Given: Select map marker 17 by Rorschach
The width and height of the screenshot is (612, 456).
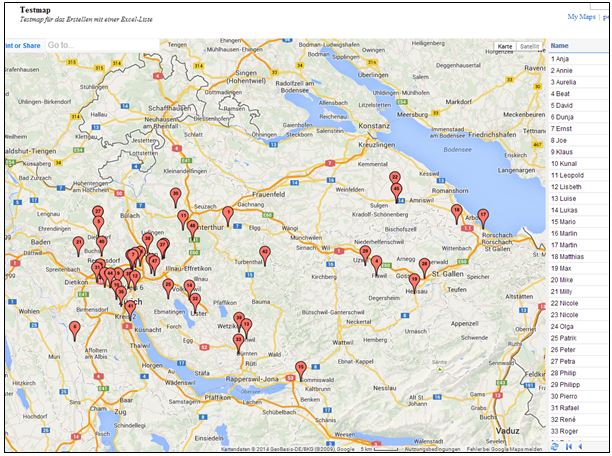Looking at the screenshot, I should pyautogui.click(x=483, y=218).
